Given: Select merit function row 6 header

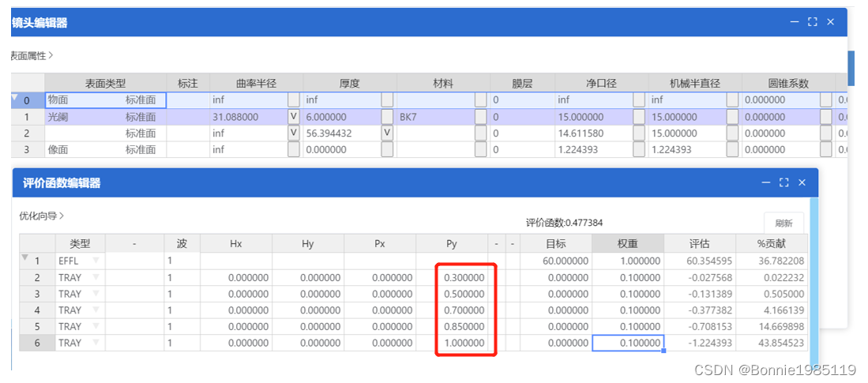Looking at the screenshot, I should (37, 343).
